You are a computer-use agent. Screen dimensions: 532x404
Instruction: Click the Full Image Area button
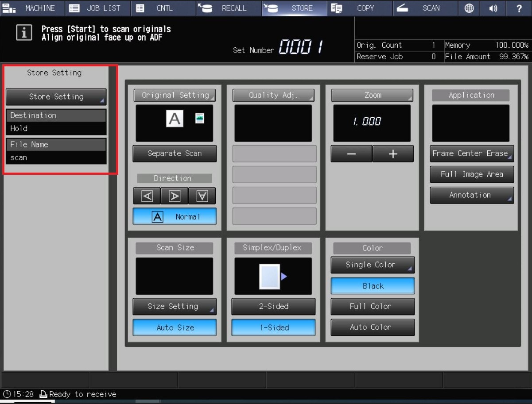pyautogui.click(x=472, y=174)
